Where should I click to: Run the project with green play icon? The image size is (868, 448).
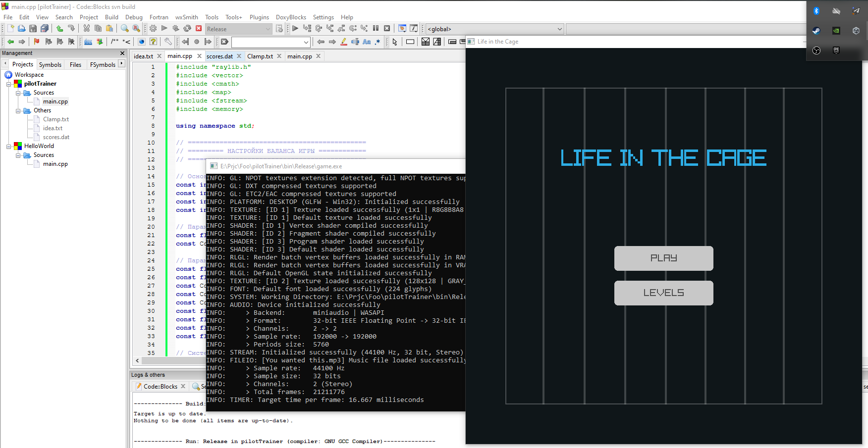tap(164, 29)
